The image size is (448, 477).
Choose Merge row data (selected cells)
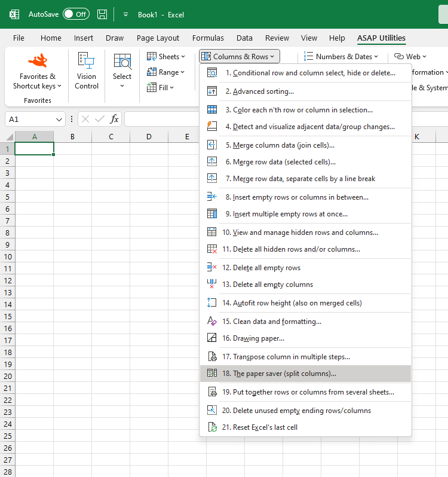tap(305, 162)
